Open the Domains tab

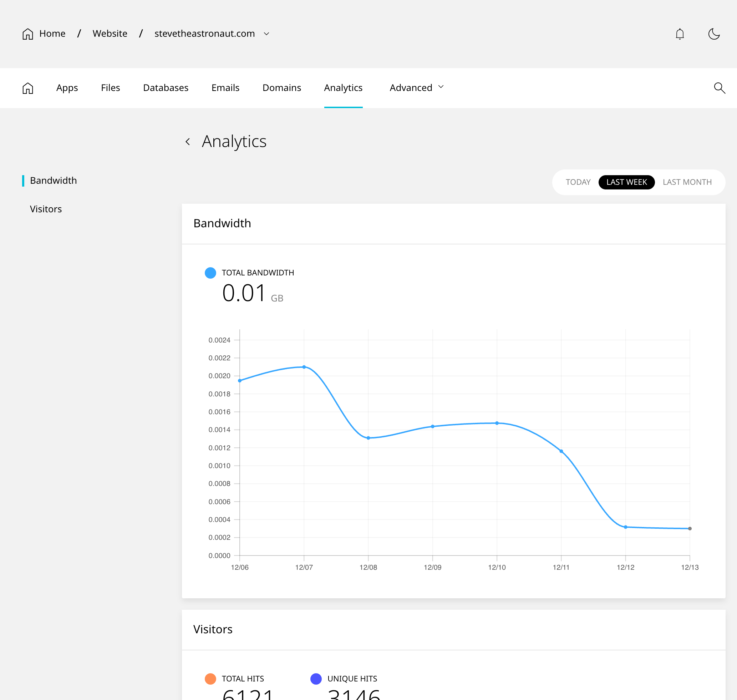[x=282, y=88]
